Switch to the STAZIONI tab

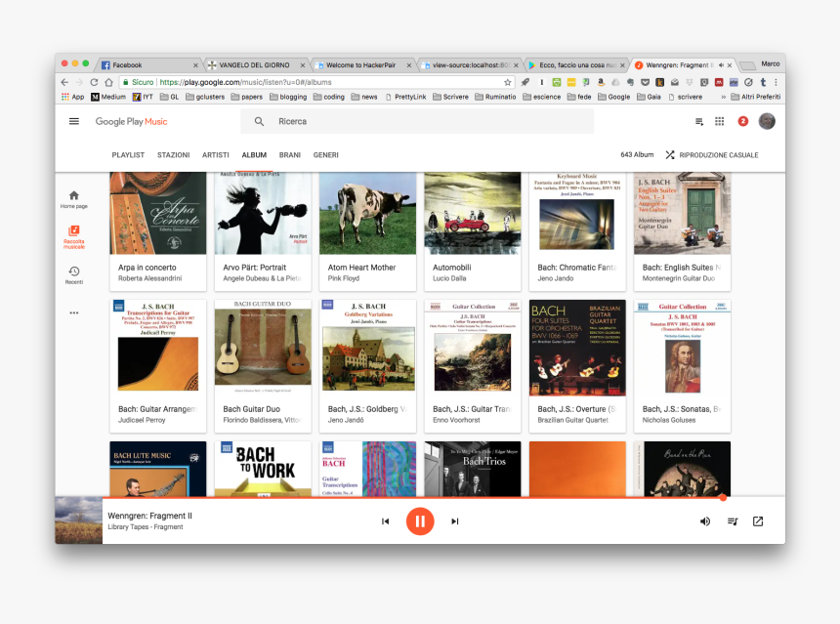(173, 155)
